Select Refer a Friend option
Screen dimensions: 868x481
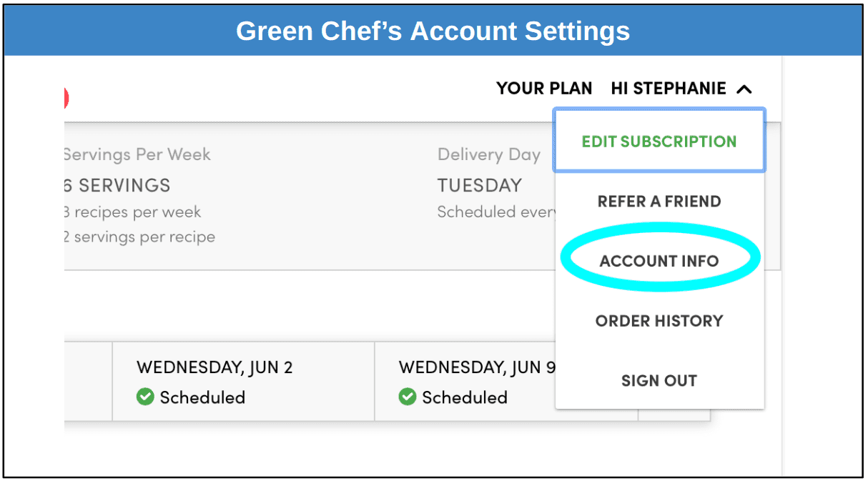[x=659, y=202]
